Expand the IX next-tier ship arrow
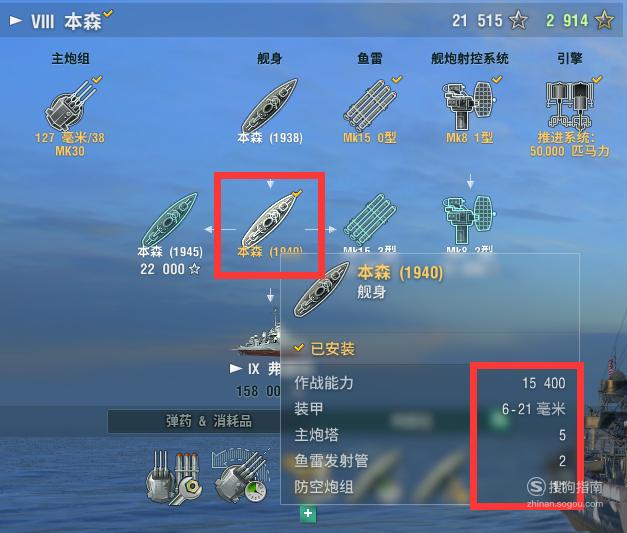 [236, 368]
